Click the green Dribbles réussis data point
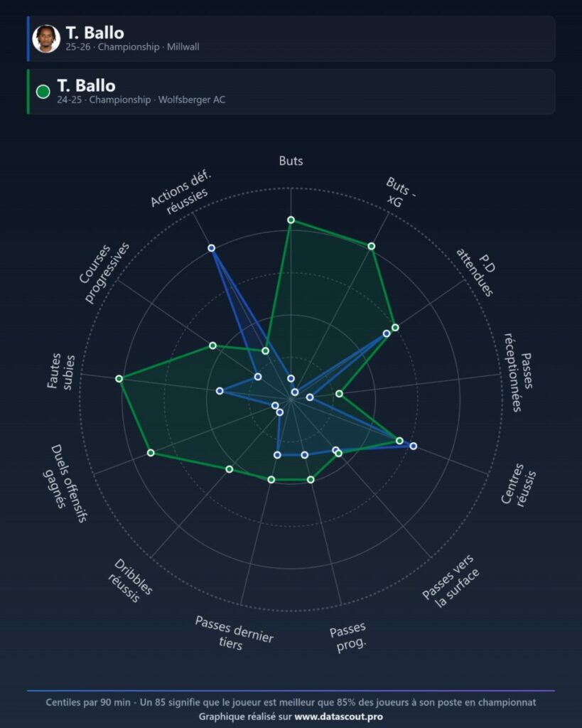Viewport: 582px width, 728px height. [x=230, y=469]
